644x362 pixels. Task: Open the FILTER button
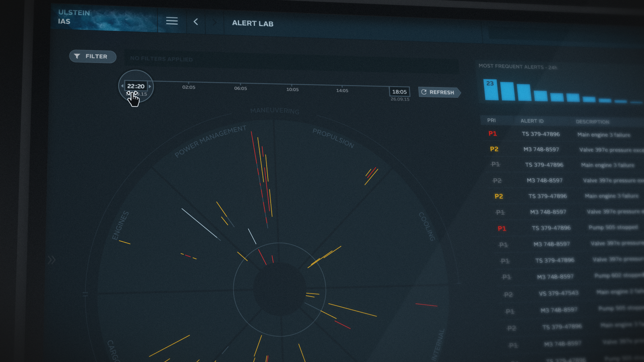tap(93, 56)
